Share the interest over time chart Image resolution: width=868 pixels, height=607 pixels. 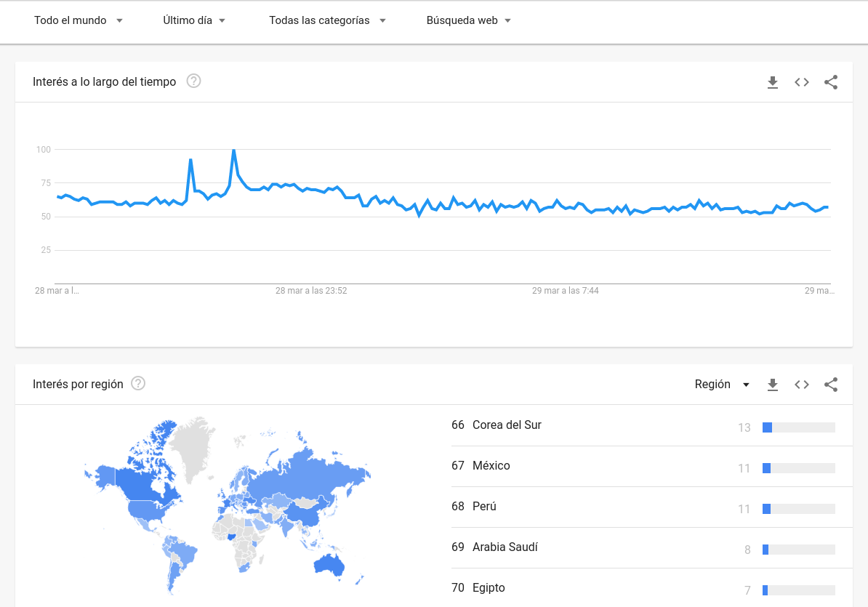tap(831, 82)
